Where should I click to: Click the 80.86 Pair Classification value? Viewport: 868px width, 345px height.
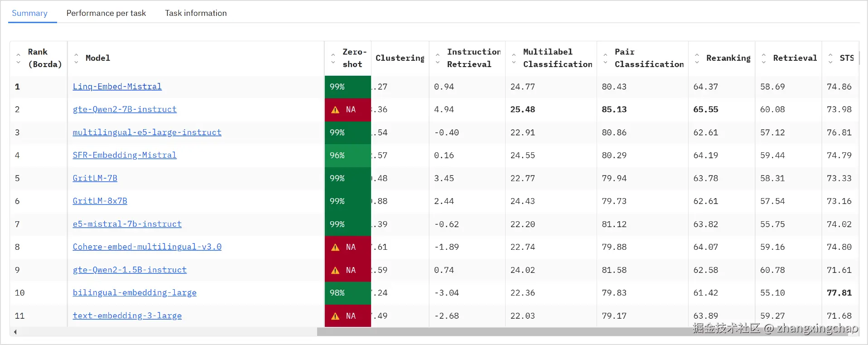(x=614, y=132)
